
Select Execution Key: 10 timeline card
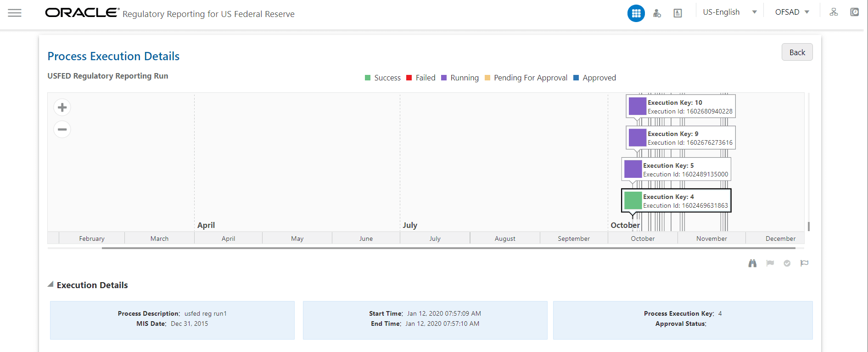click(681, 106)
